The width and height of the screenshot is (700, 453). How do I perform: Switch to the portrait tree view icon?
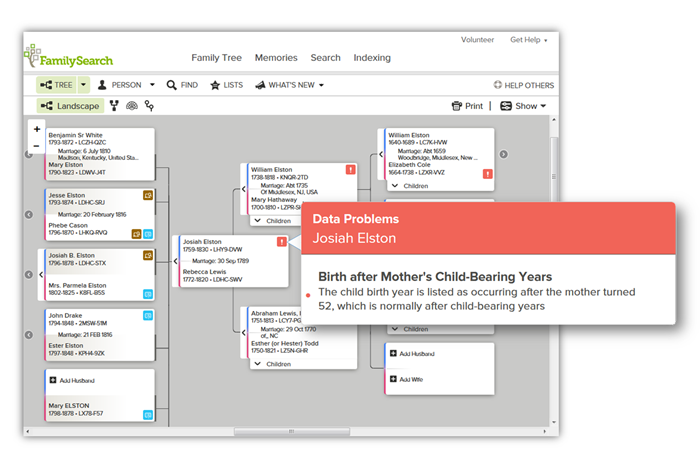114,106
